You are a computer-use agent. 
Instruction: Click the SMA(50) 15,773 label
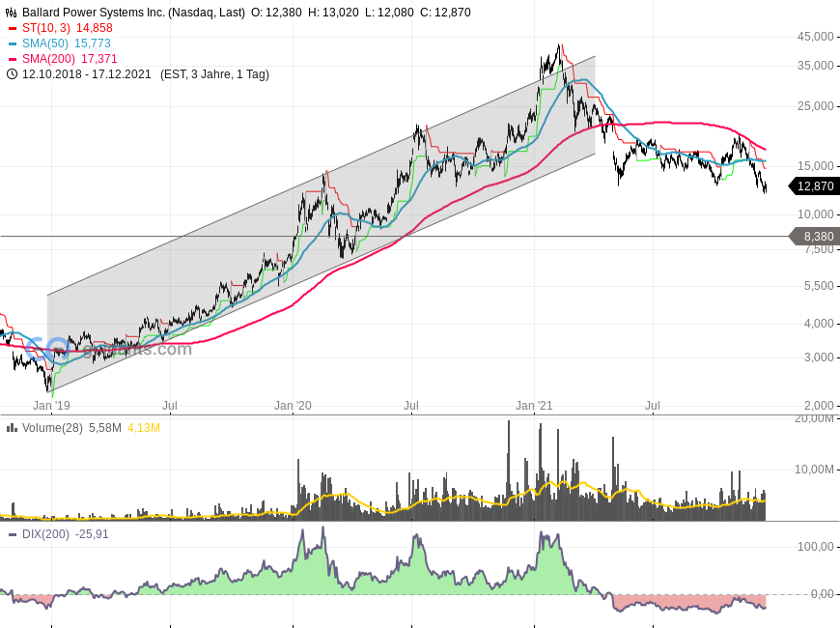[x=67, y=43]
